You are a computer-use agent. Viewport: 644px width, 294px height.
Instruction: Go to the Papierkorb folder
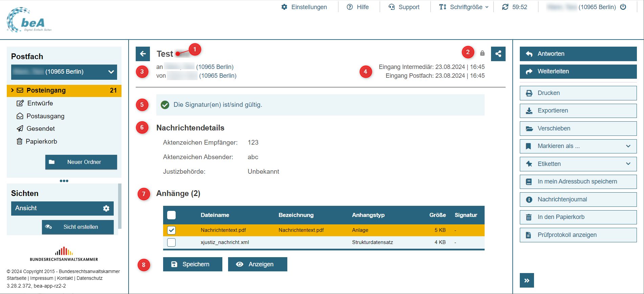(41, 142)
